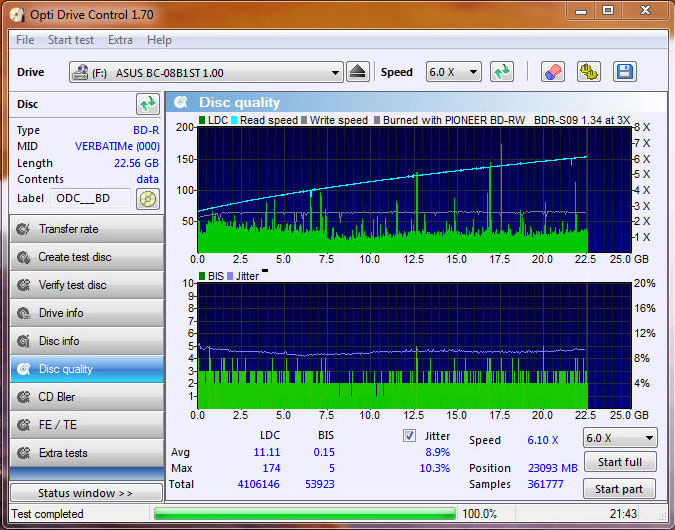
Task: Click the MID value VERBATIMe (000)
Action: [117, 146]
